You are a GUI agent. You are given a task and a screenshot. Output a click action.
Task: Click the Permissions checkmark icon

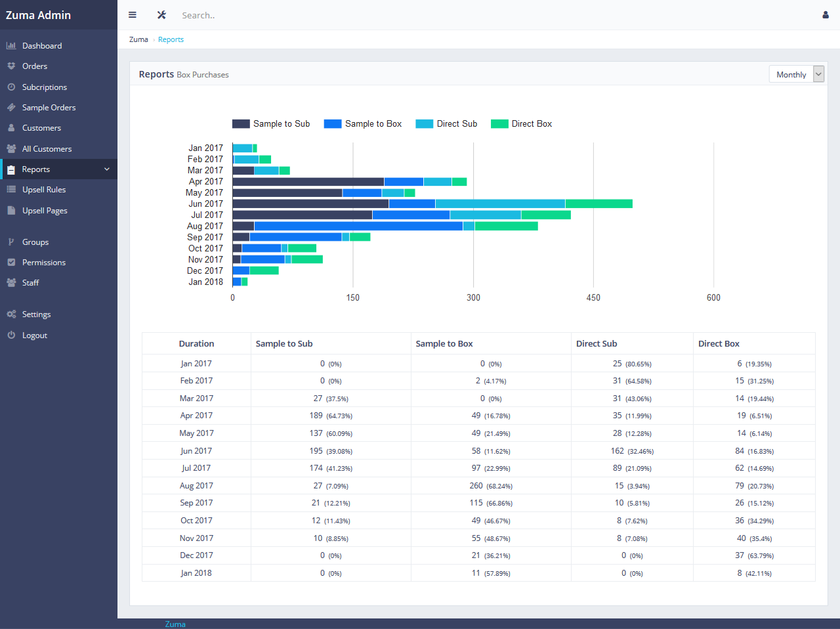point(11,263)
